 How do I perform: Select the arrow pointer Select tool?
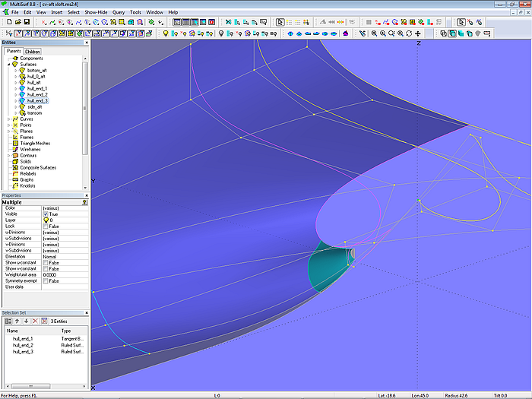280,23
